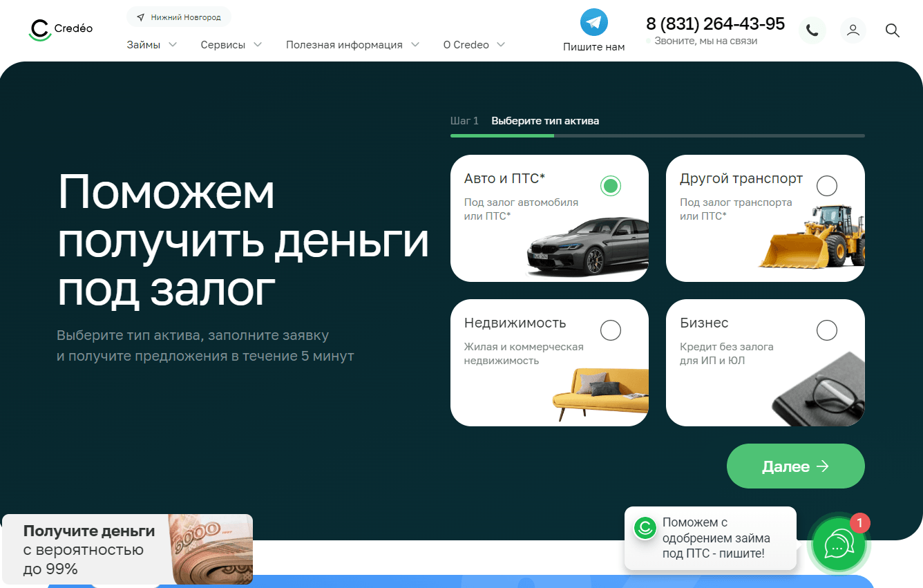Expand the Займы menu
Image resolution: width=923 pixels, height=588 pixels.
click(x=151, y=44)
